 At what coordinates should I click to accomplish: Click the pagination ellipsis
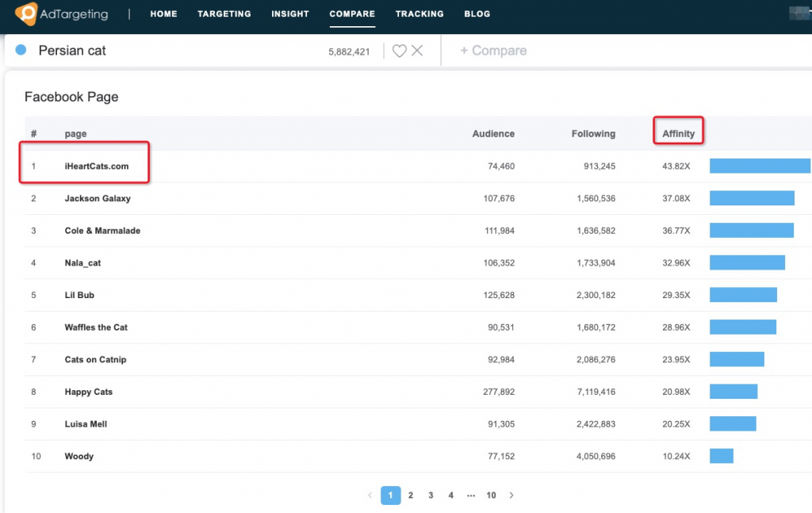(x=471, y=496)
